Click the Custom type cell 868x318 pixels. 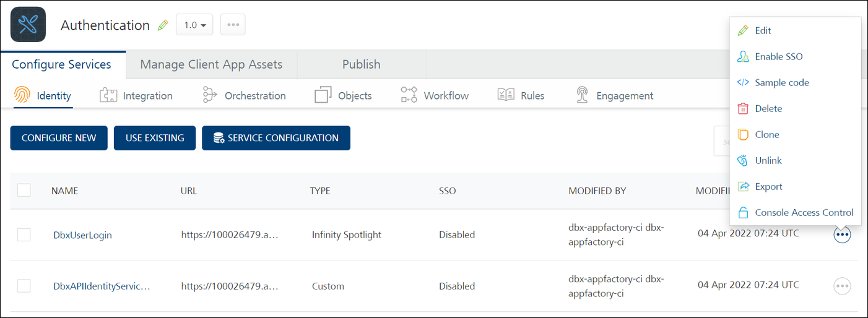coord(328,286)
